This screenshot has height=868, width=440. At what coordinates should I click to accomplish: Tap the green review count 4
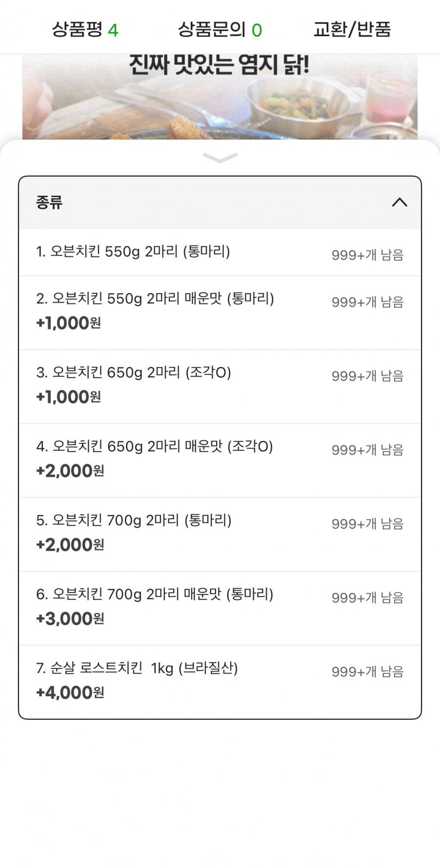[x=113, y=31]
